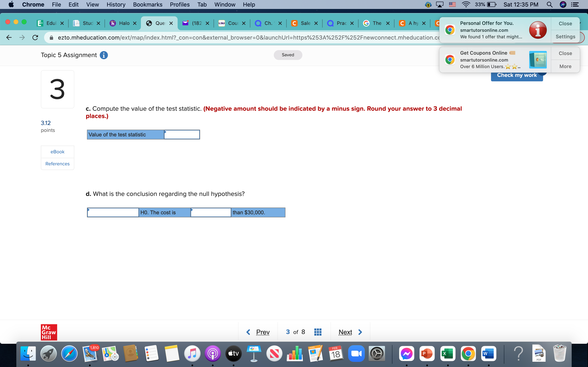This screenshot has width=588, height=367.
Task: Go to previous question with Prev
Action: pyautogui.click(x=262, y=332)
